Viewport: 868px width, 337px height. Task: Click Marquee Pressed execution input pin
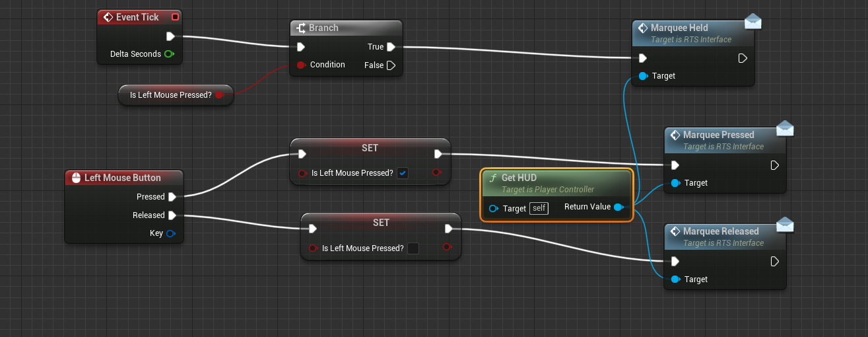click(675, 165)
